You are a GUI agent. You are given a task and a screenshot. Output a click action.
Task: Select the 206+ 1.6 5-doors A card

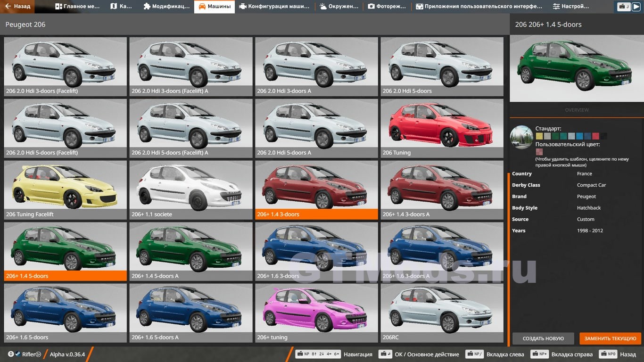click(x=191, y=313)
